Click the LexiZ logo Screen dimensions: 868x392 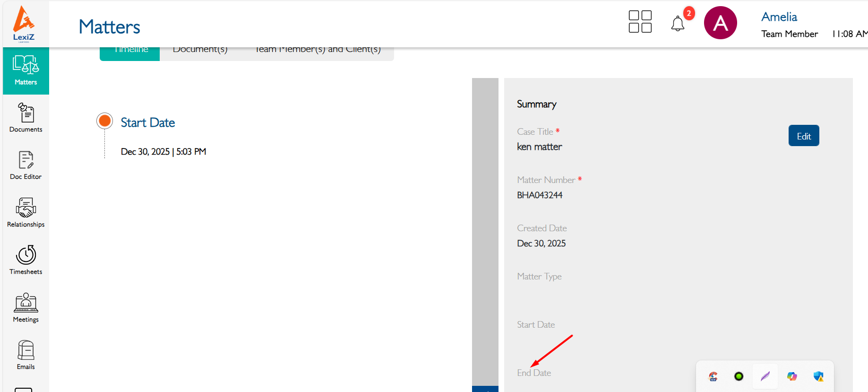tap(24, 24)
